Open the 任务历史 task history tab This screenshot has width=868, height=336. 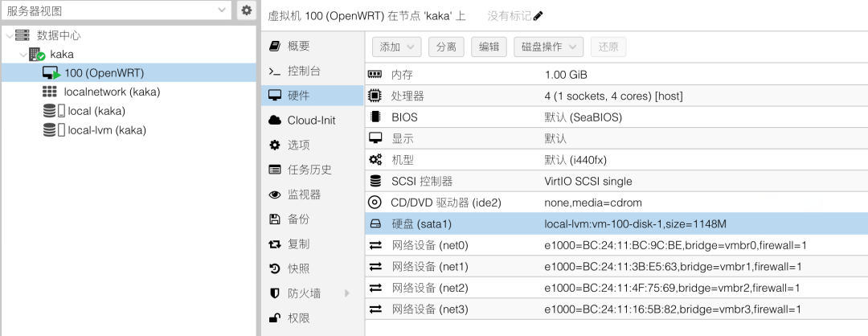[x=312, y=170]
